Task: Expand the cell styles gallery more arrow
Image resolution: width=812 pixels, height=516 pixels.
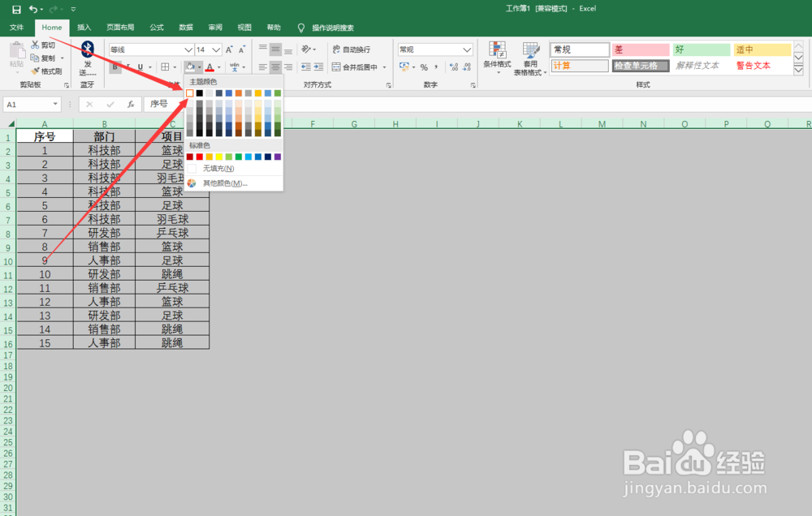Action: pos(798,71)
